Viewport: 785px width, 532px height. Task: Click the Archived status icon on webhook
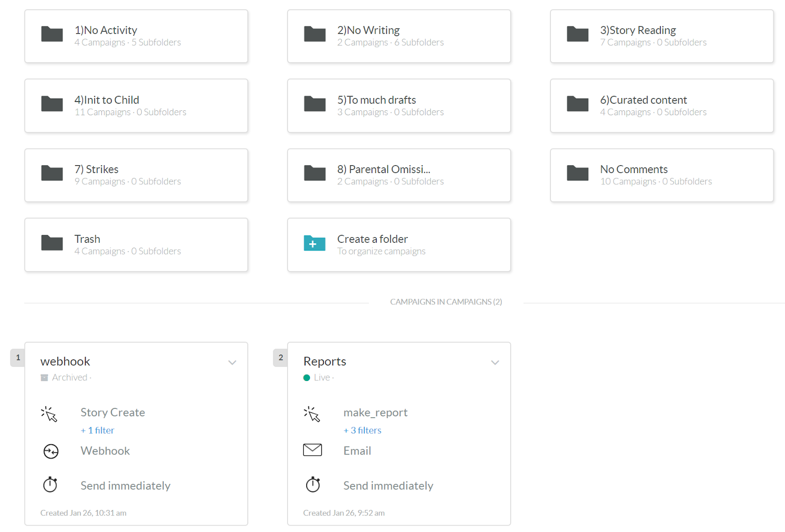coord(44,378)
